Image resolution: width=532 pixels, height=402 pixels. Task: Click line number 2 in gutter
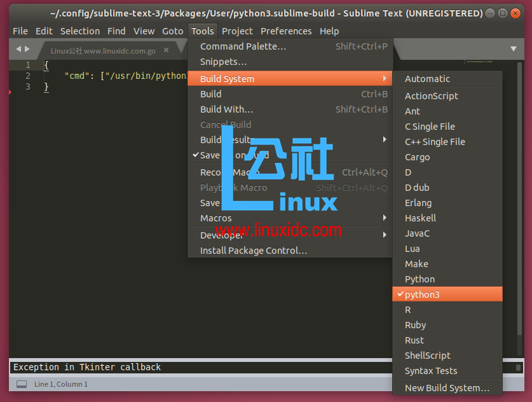point(28,76)
